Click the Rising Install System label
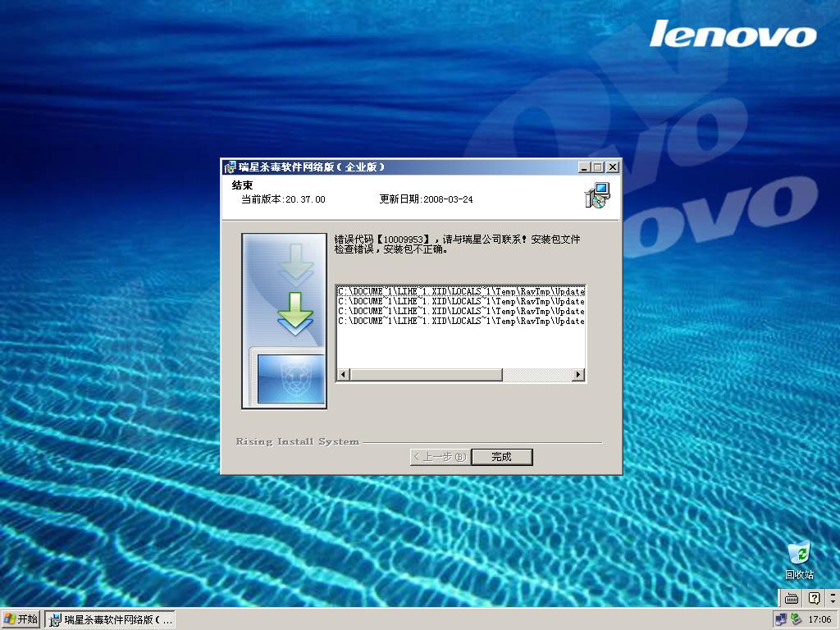The image size is (840, 630). [297, 442]
